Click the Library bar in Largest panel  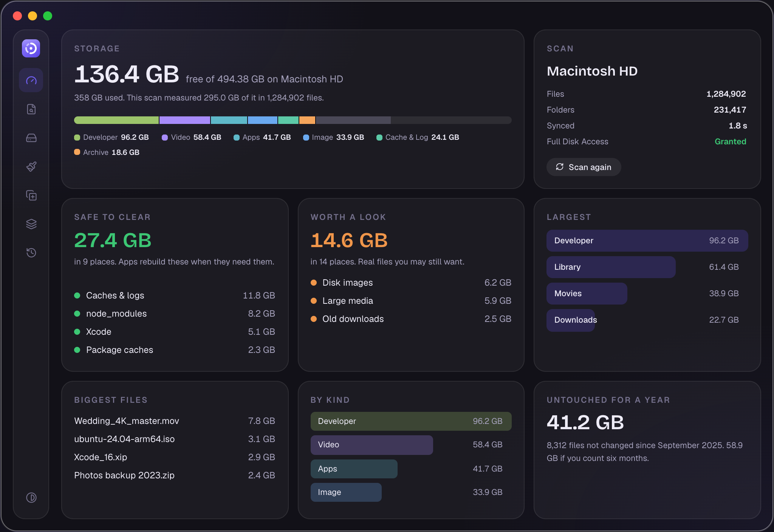pos(611,267)
